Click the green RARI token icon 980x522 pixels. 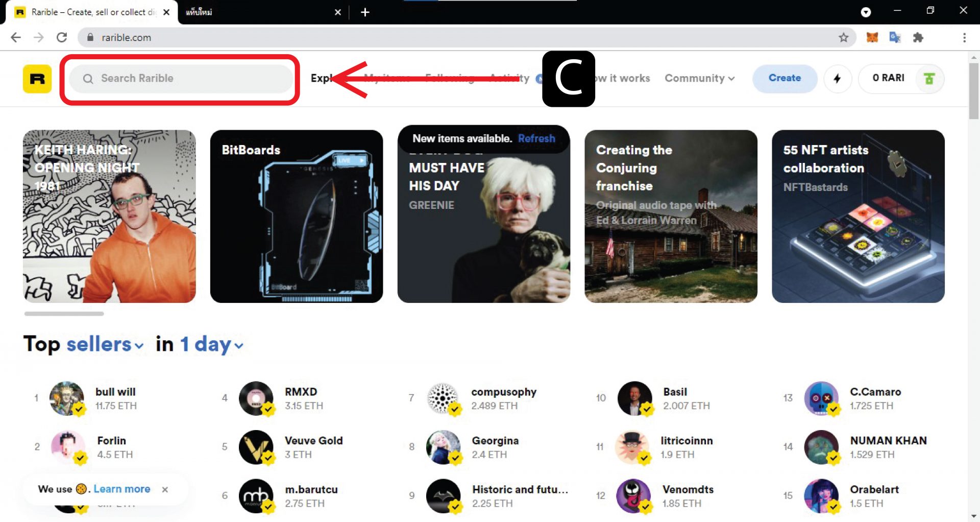929,78
